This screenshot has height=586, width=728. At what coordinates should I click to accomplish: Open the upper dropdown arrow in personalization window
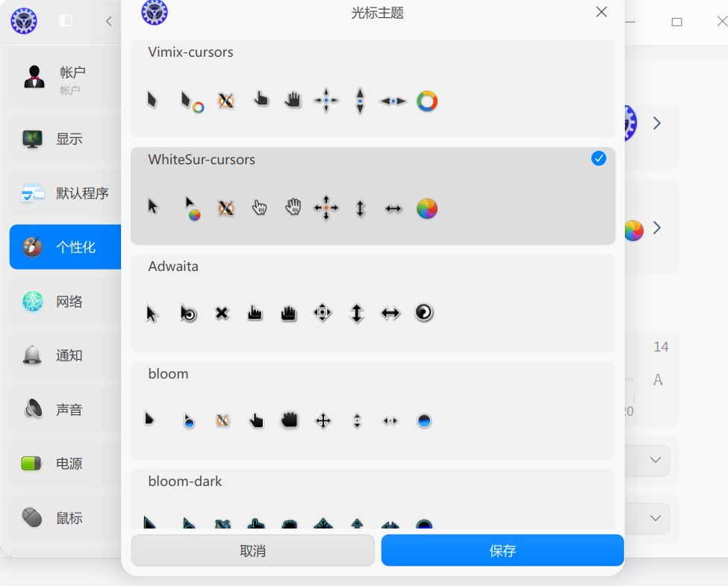tap(655, 460)
